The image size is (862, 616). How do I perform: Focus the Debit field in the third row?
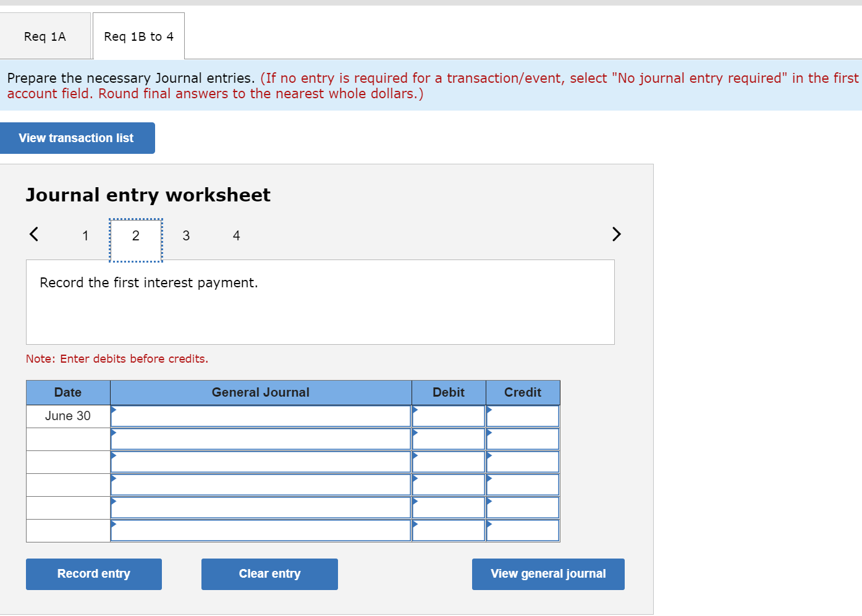pos(449,462)
